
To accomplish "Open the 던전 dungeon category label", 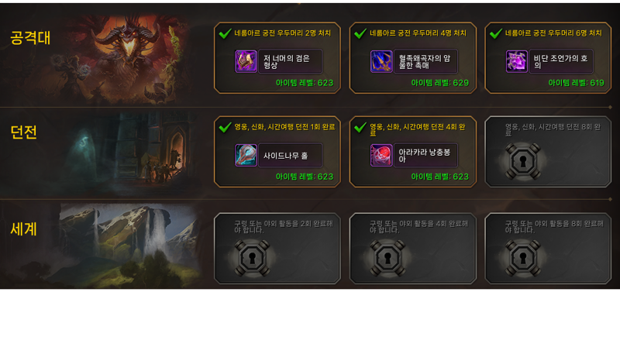I will (x=24, y=132).
